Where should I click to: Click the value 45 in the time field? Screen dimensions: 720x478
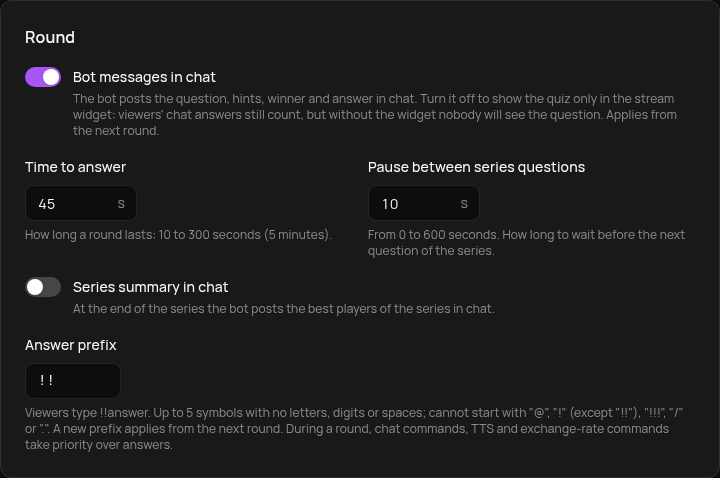tap(47, 204)
